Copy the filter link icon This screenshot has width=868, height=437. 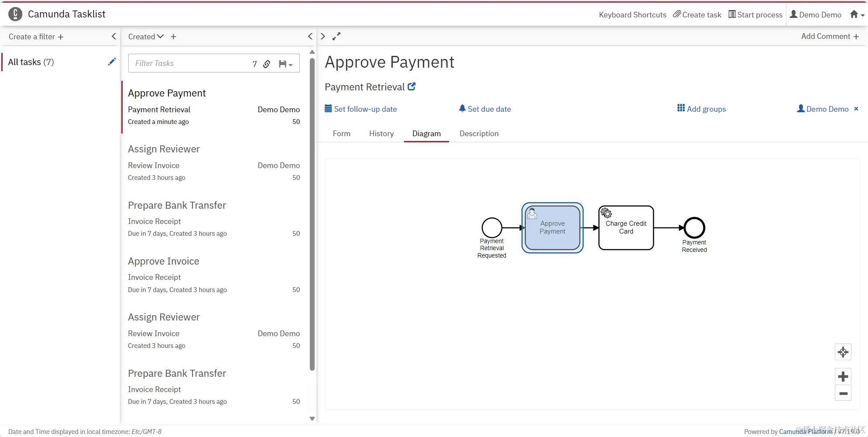pos(267,64)
